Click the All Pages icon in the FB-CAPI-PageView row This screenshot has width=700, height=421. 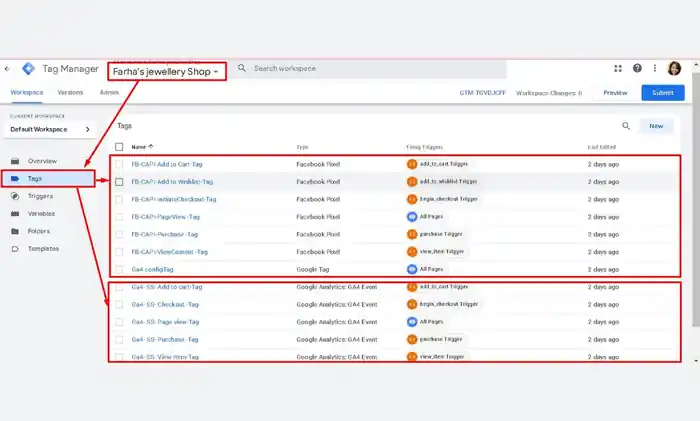[x=412, y=217]
